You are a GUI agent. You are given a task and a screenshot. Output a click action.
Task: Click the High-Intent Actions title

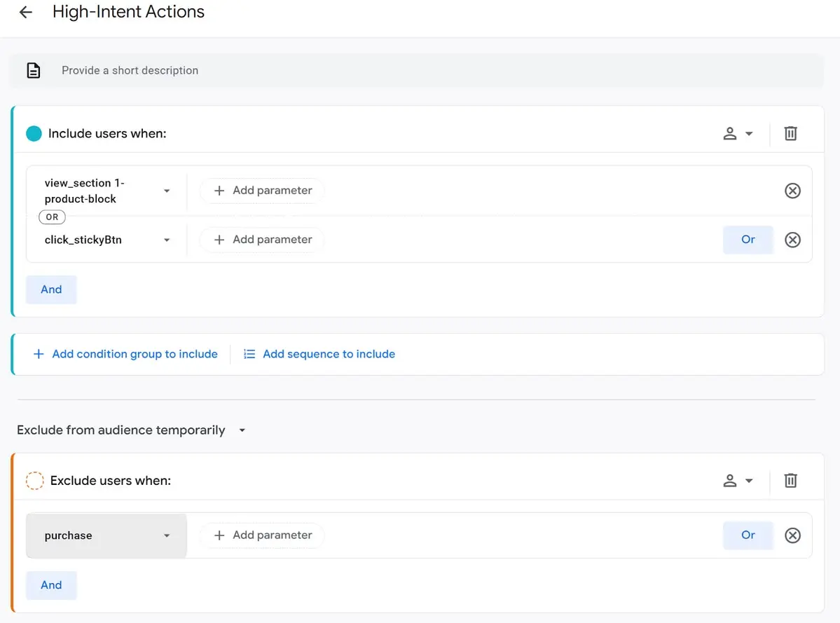[x=128, y=12]
